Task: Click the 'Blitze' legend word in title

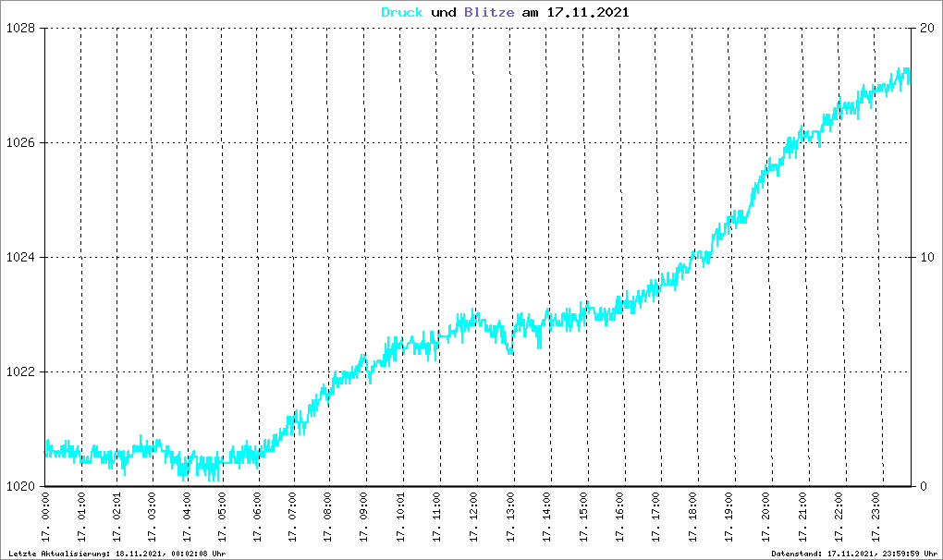Action: pos(489,13)
